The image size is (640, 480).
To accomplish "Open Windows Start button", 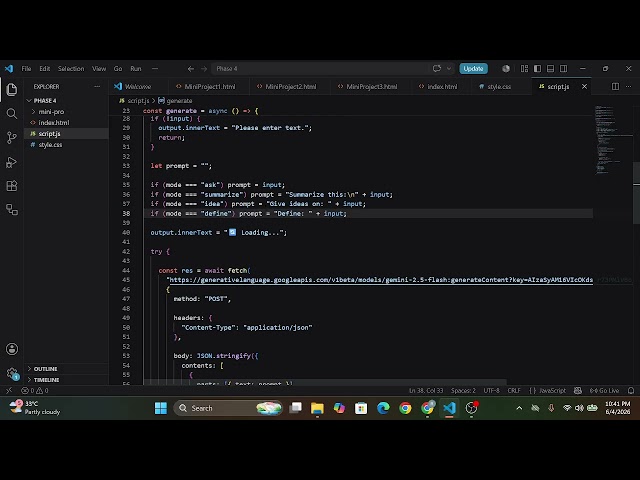I will pos(161,408).
